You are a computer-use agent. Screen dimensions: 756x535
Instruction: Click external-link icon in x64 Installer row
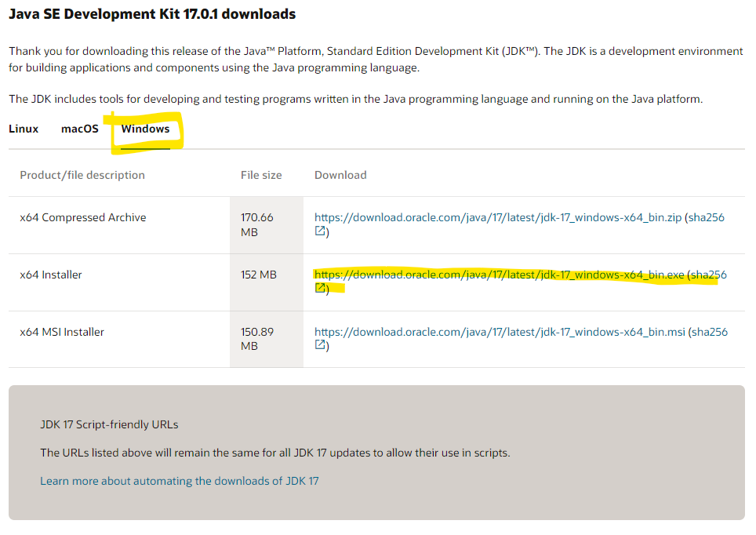(x=320, y=288)
